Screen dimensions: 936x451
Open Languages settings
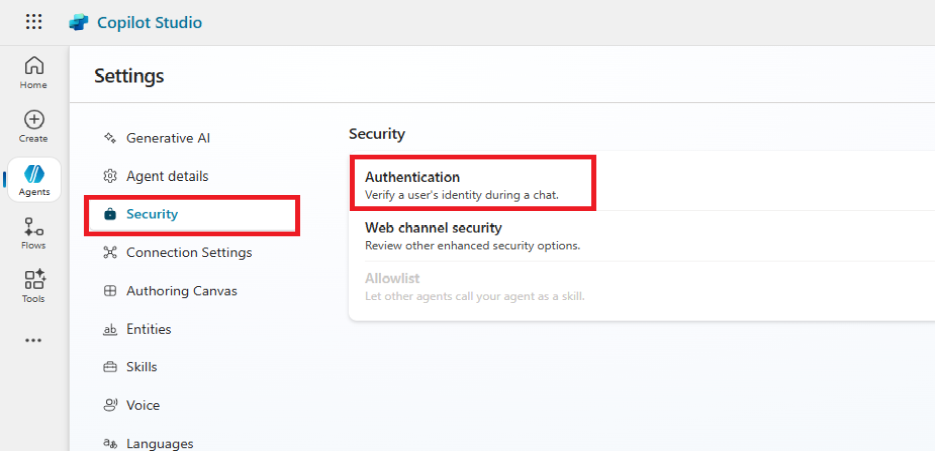pyautogui.click(x=159, y=443)
